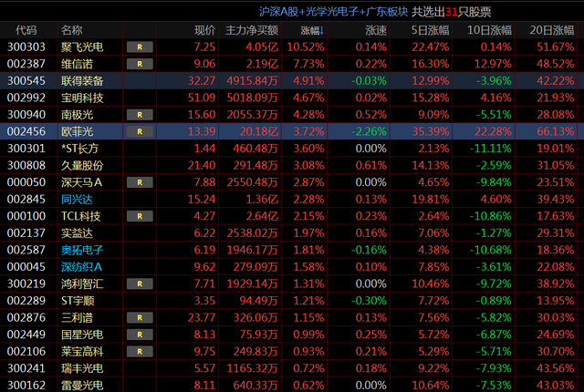Select the R icon beside TCL科技
Image resolution: width=584 pixels, height=392 pixels.
(x=139, y=215)
